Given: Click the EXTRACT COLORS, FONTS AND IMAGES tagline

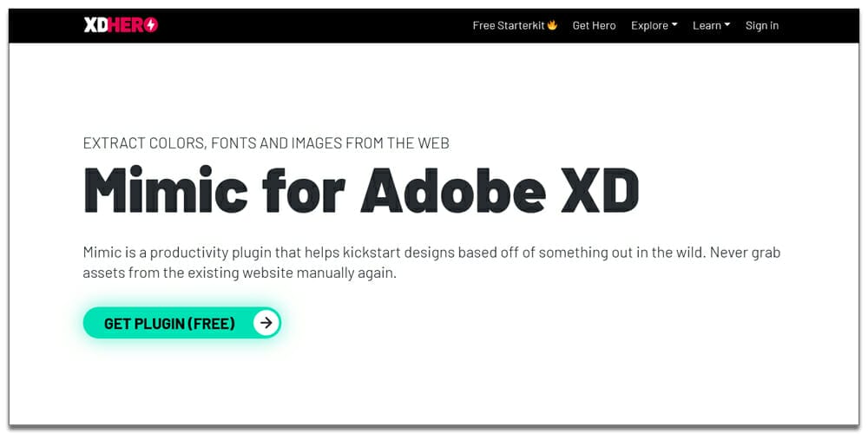Looking at the screenshot, I should pyautogui.click(x=266, y=143).
